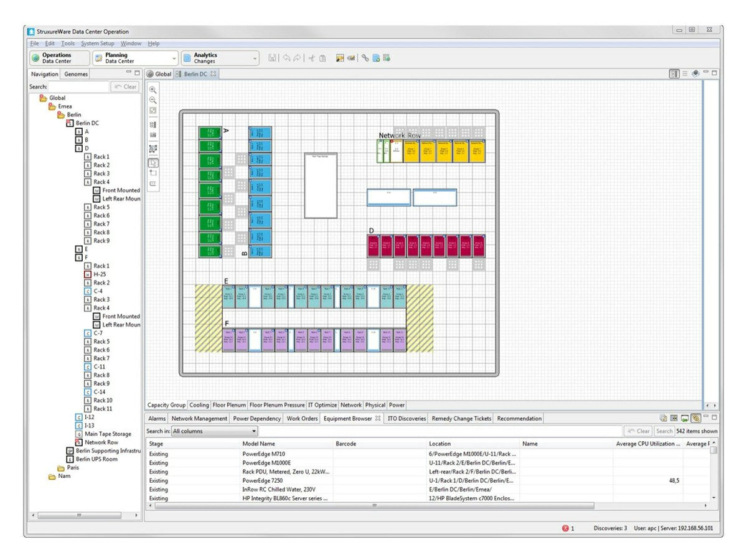
Task: Switch to the Cooling tab below the floor layout
Action: coord(199,404)
